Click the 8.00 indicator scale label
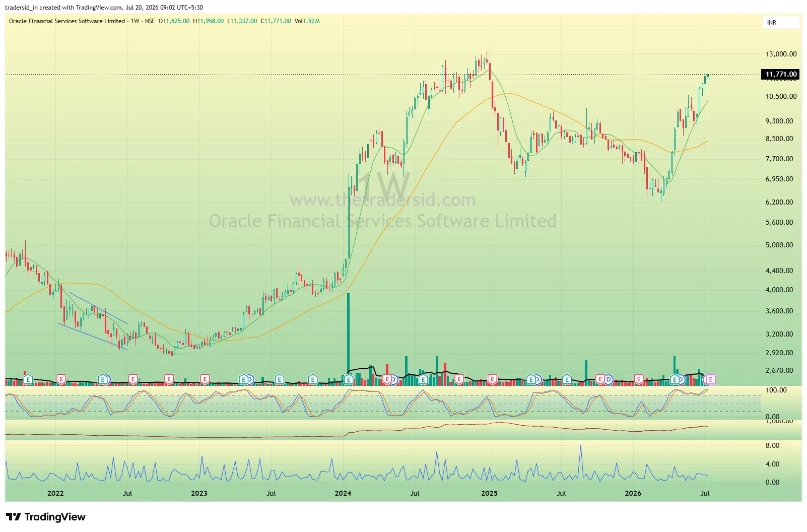 [x=773, y=445]
